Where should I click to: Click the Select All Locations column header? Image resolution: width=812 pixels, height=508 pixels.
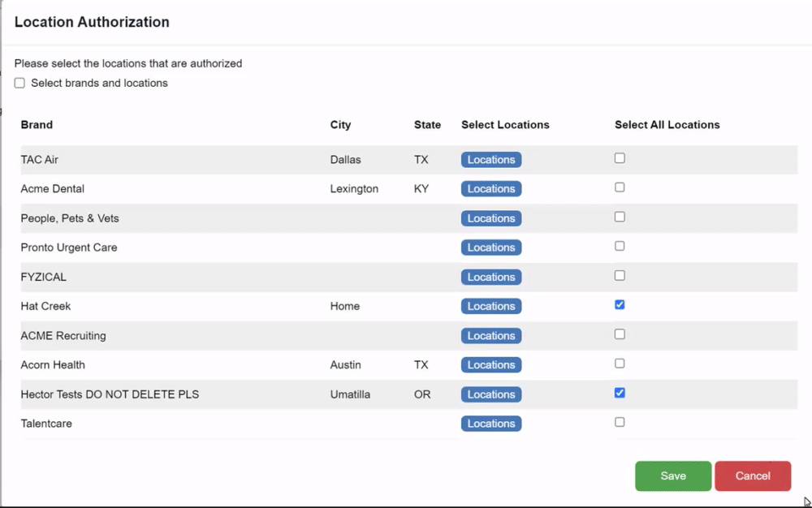pos(667,125)
